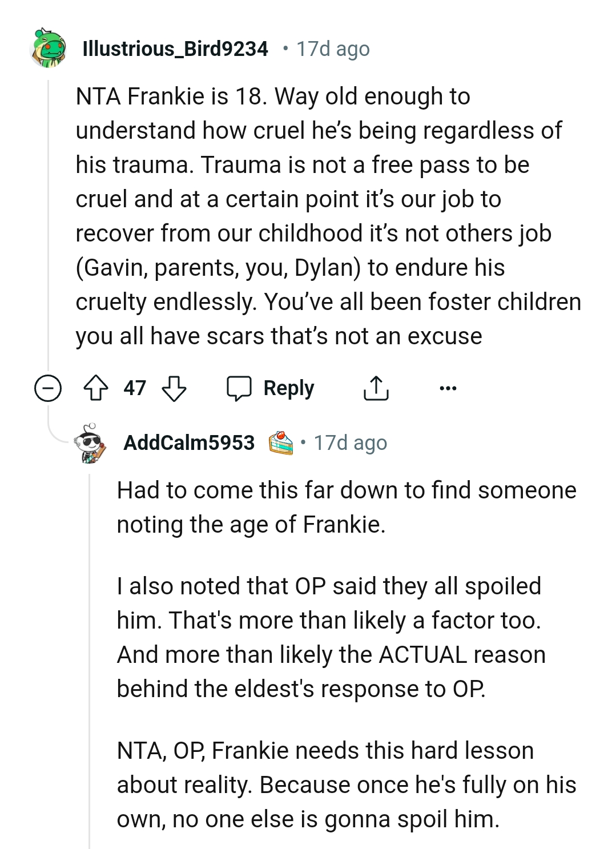Click AddCalm5953's 17d ago timestamp
Screen dimensions: 616x849
pyautogui.click(x=350, y=443)
